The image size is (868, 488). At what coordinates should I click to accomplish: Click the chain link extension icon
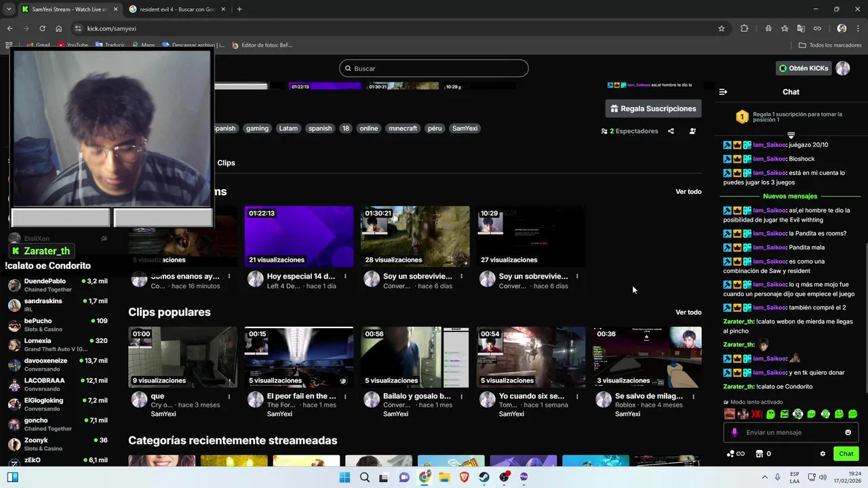coord(817,28)
